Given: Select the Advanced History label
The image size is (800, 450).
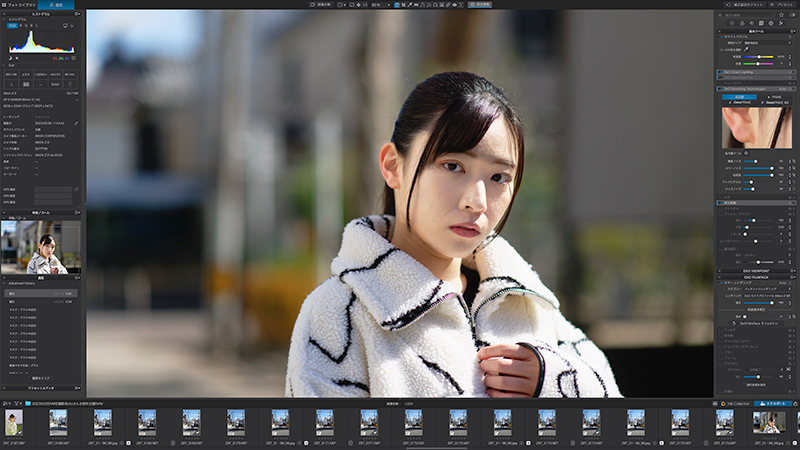Looking at the screenshot, I should click(x=21, y=283).
